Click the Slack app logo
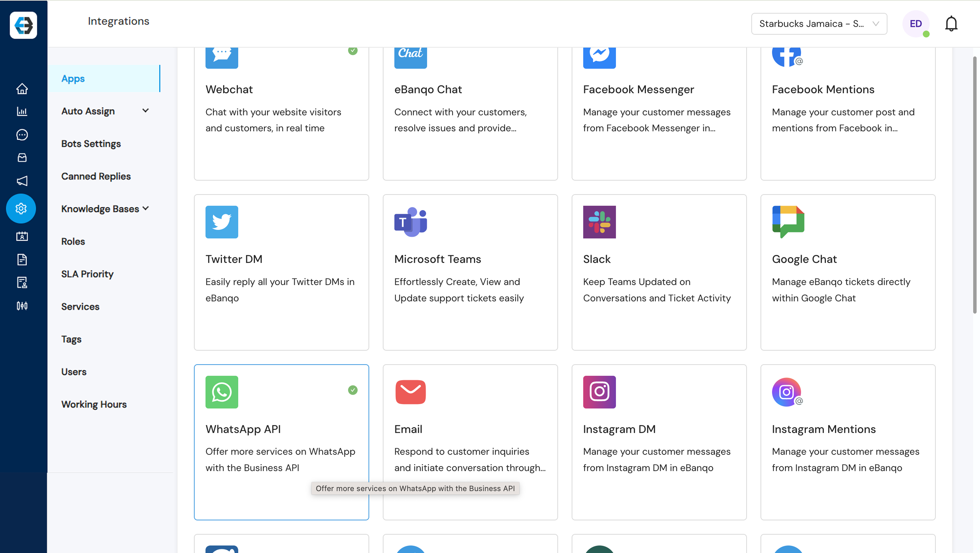The image size is (980, 553). [599, 222]
